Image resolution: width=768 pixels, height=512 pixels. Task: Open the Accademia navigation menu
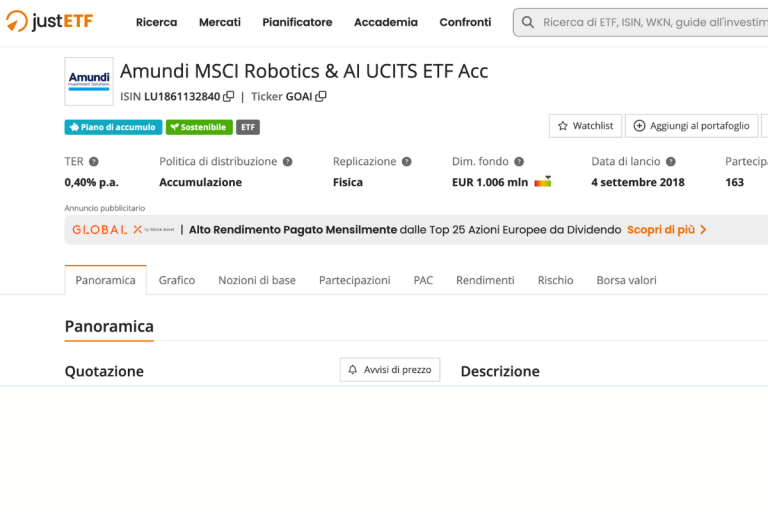pos(385,22)
